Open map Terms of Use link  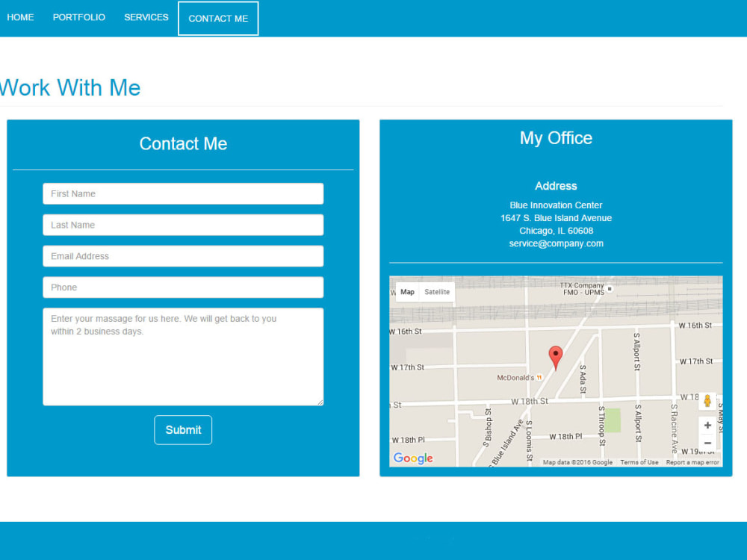tap(639, 462)
